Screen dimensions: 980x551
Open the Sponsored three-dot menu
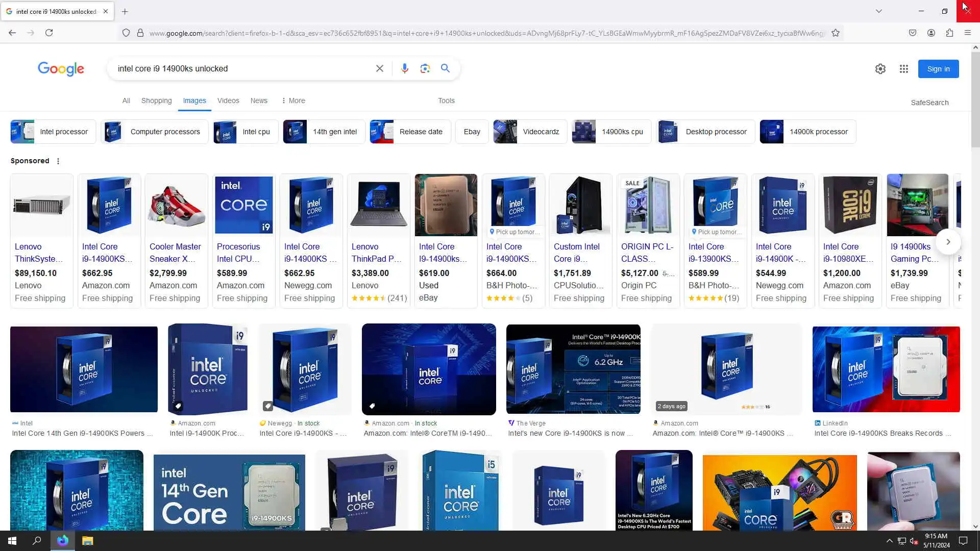(58, 161)
